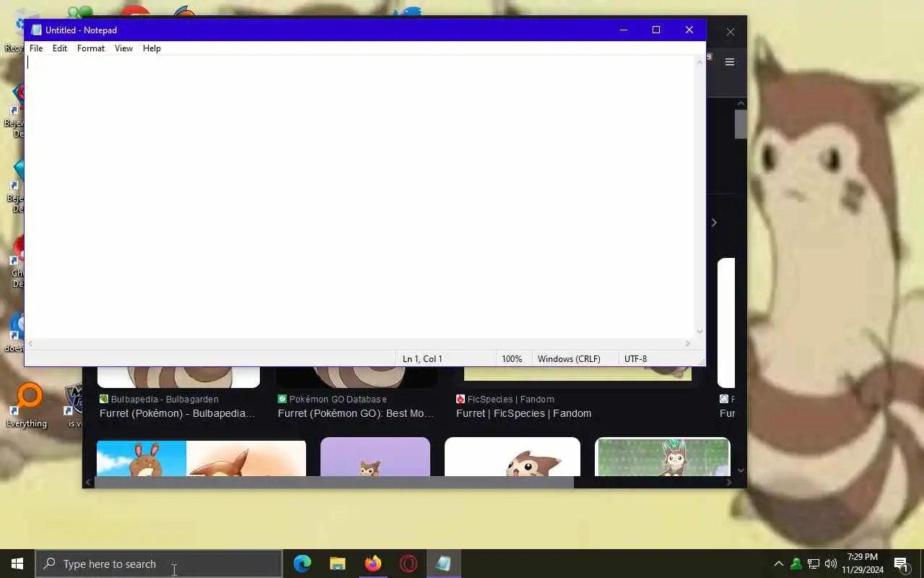Click the Pokémon GO Database favicon icon
This screenshot has width=924, height=578.
click(282, 399)
